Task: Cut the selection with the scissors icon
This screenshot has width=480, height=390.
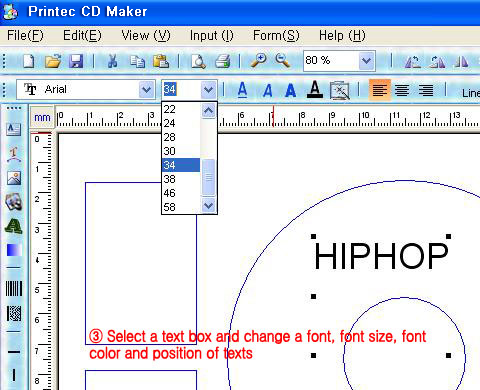Action: click(x=113, y=61)
